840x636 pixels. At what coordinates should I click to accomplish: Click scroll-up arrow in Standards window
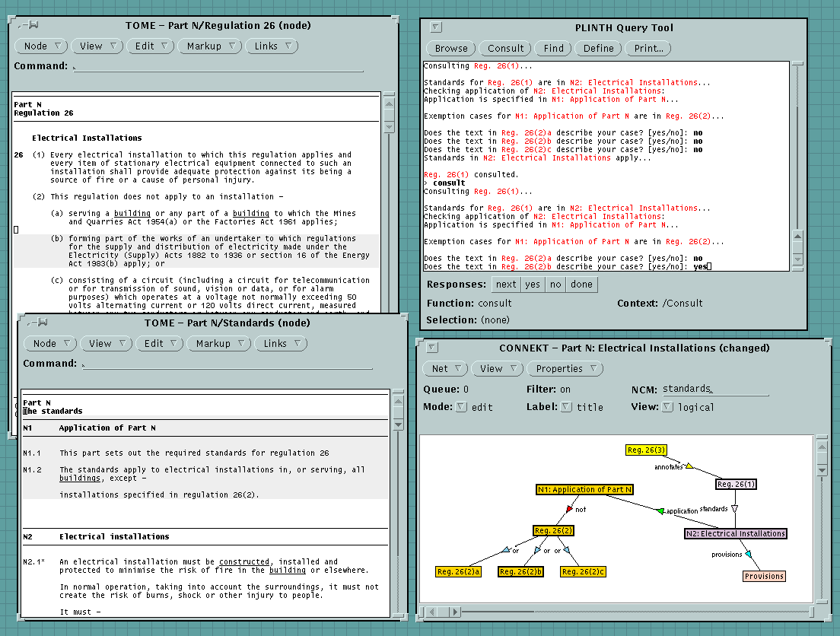(398, 401)
